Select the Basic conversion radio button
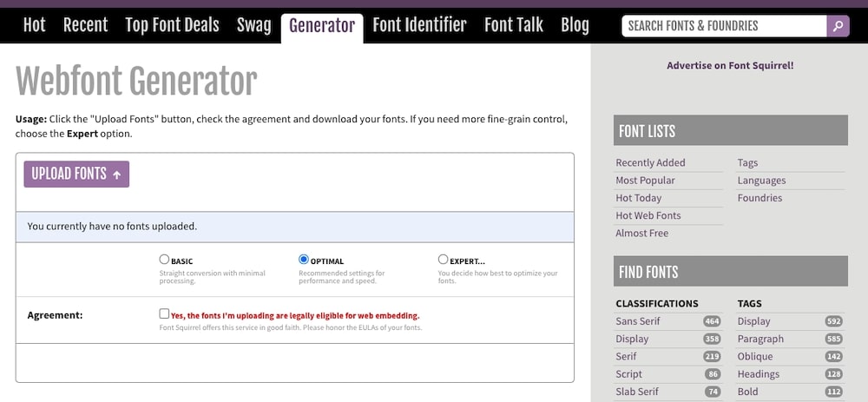The height and width of the screenshot is (402, 868). (164, 260)
